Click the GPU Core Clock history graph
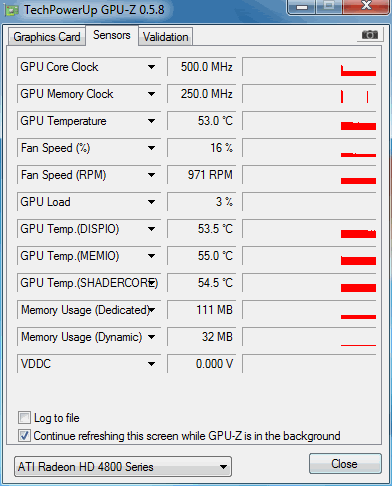The height and width of the screenshot is (486, 392). pyautogui.click(x=309, y=67)
